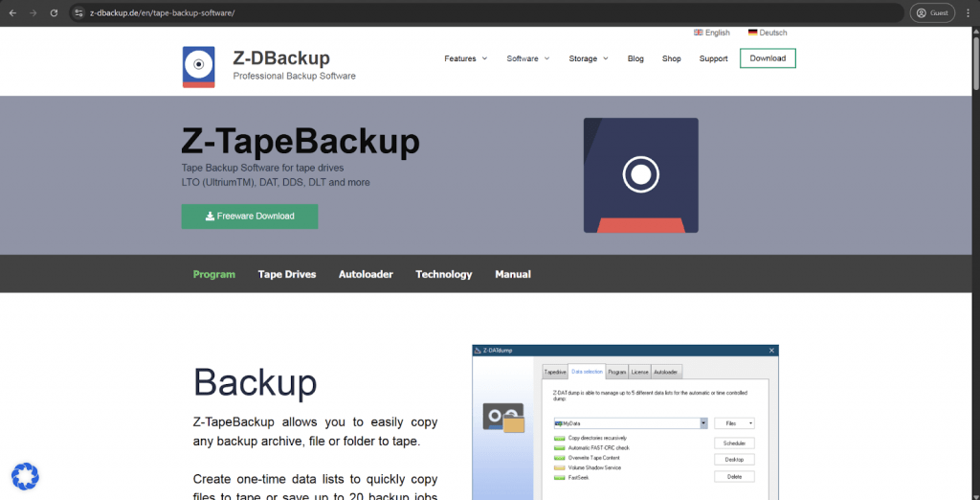Click the site information icon in address bar

[78, 13]
